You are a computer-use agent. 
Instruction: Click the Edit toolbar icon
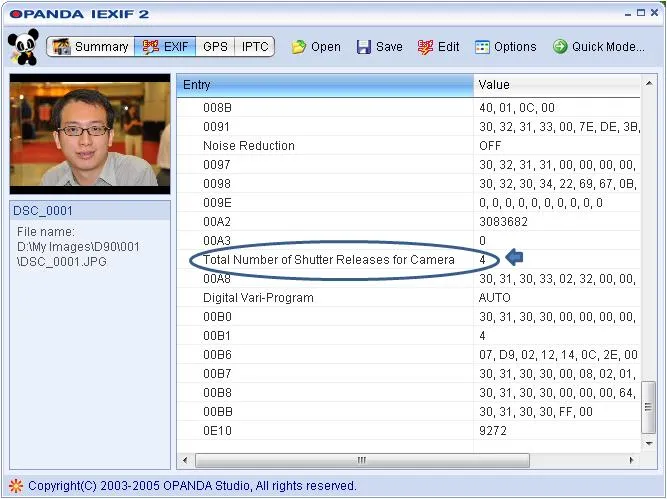[x=425, y=47]
